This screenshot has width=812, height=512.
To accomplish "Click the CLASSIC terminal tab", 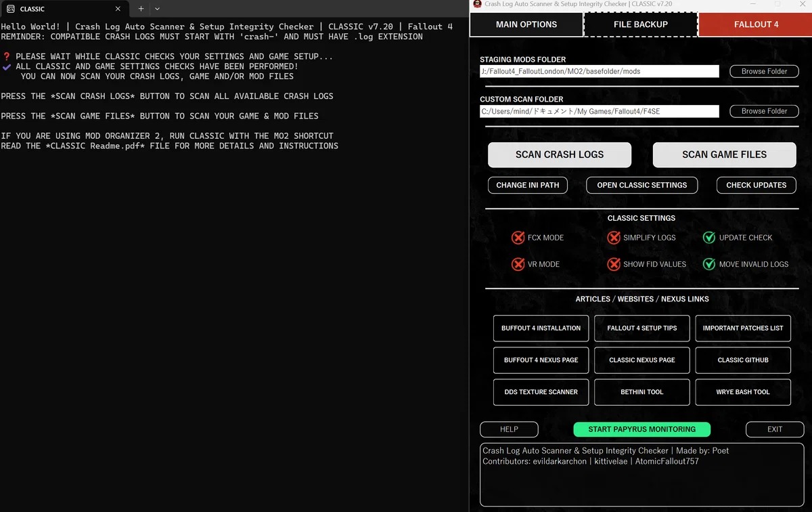I will [x=64, y=9].
